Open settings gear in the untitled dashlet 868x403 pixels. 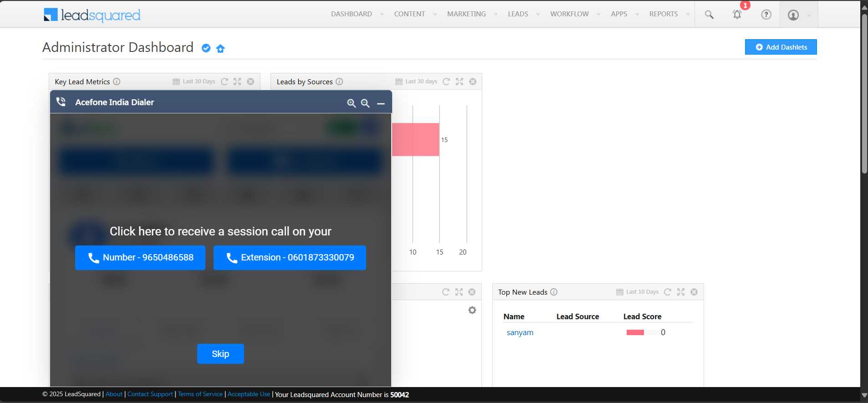click(x=472, y=310)
